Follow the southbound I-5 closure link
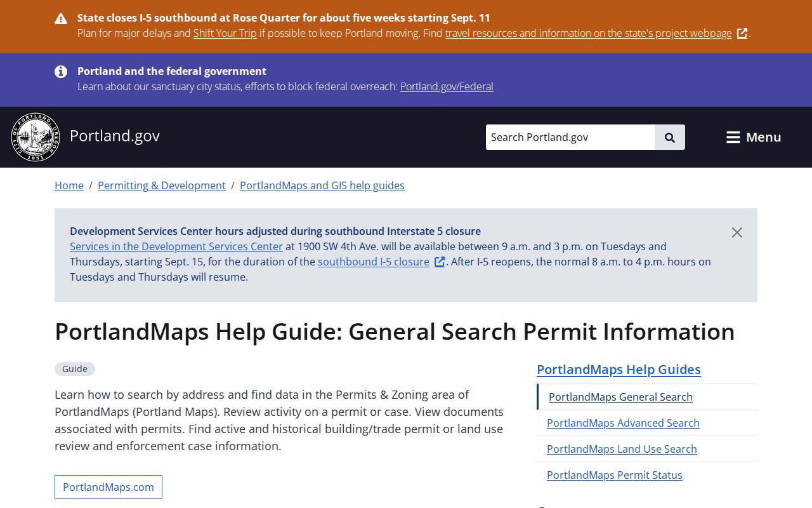This screenshot has width=812, height=508. 374,262
